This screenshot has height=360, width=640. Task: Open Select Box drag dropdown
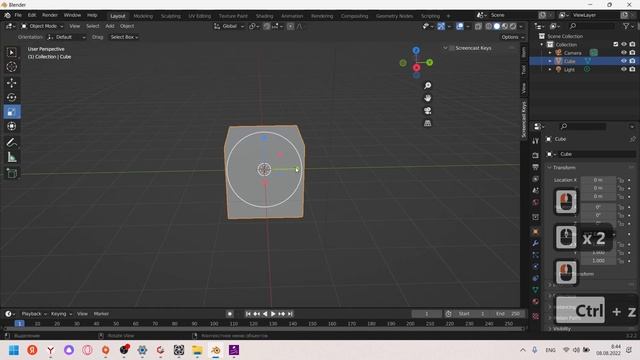point(124,37)
